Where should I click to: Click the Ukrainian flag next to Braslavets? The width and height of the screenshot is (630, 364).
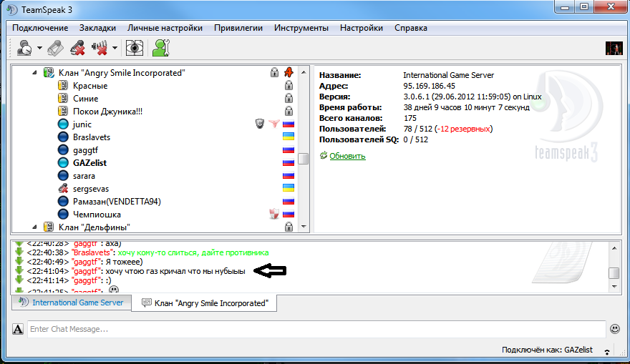(289, 137)
